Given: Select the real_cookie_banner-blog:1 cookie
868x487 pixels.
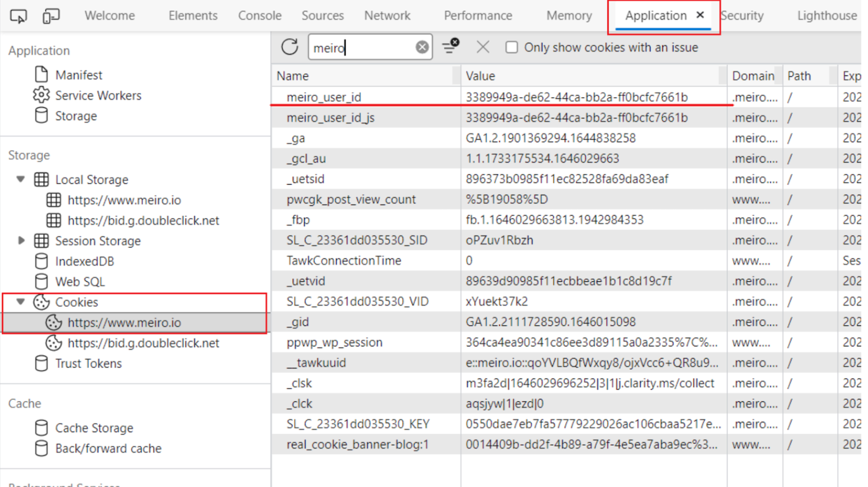Looking at the screenshot, I should tap(566, 445).
